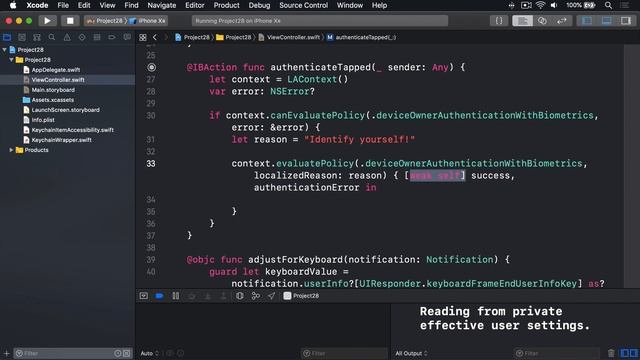Toggle the navigator pane visibility
Screen dimensions: 640x360
[587, 20]
